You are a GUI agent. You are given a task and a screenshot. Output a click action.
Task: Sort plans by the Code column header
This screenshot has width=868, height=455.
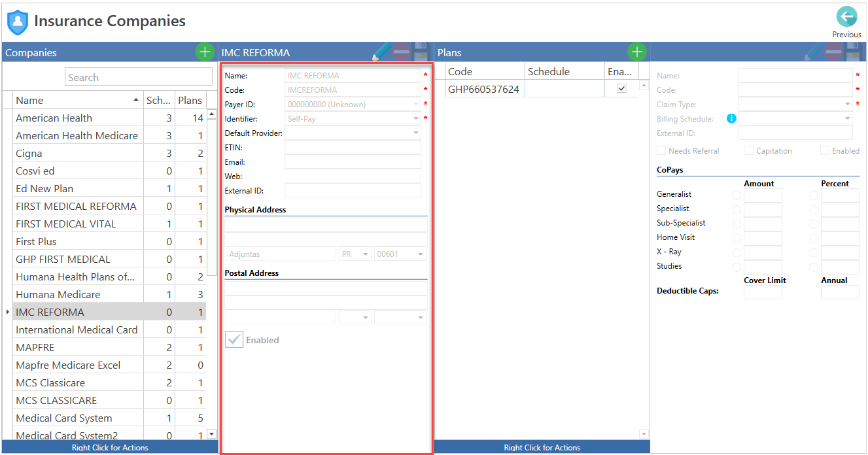click(x=485, y=71)
